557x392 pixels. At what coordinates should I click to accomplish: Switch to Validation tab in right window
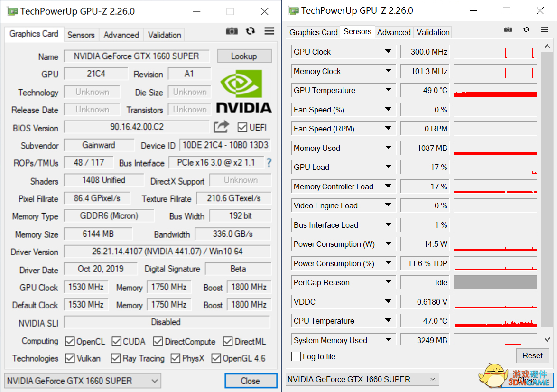433,32
